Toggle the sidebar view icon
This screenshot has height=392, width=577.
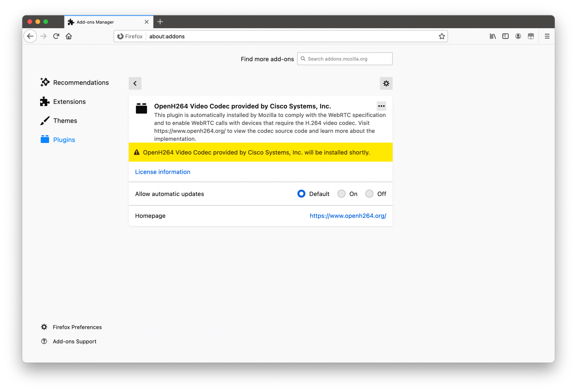point(505,36)
